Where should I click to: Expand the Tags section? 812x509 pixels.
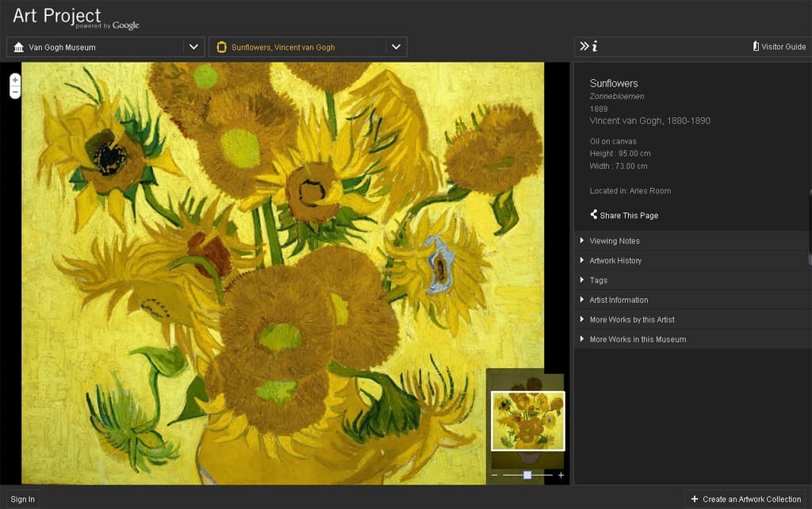click(598, 280)
